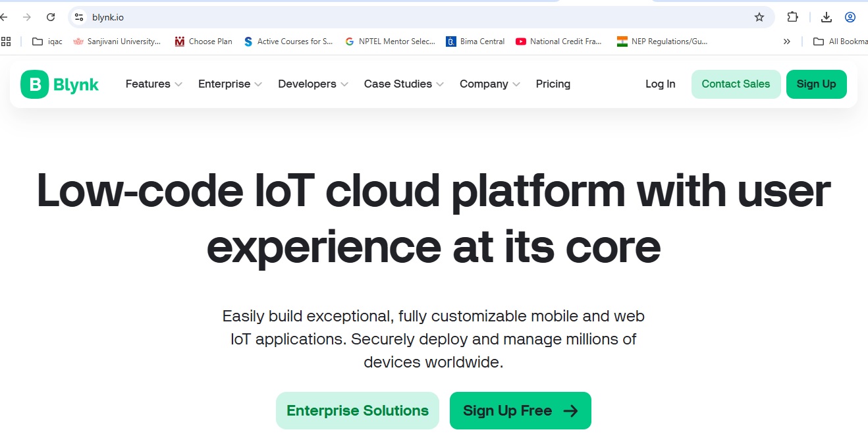Viewport: 868px width, 436px height.
Task: Click the Sign Up Free button
Action: coord(520,410)
